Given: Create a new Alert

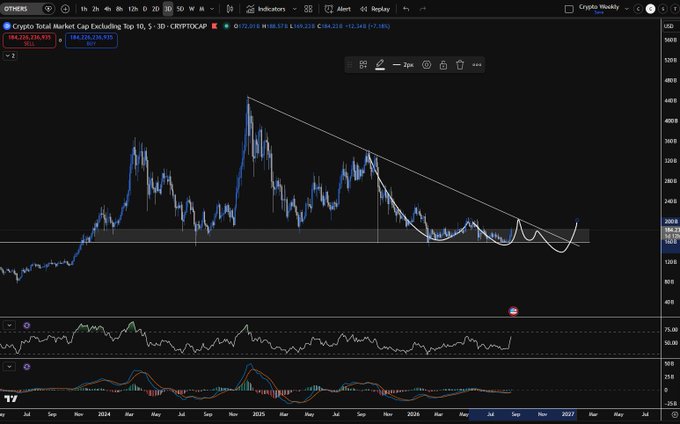Looking at the screenshot, I should click(338, 9).
